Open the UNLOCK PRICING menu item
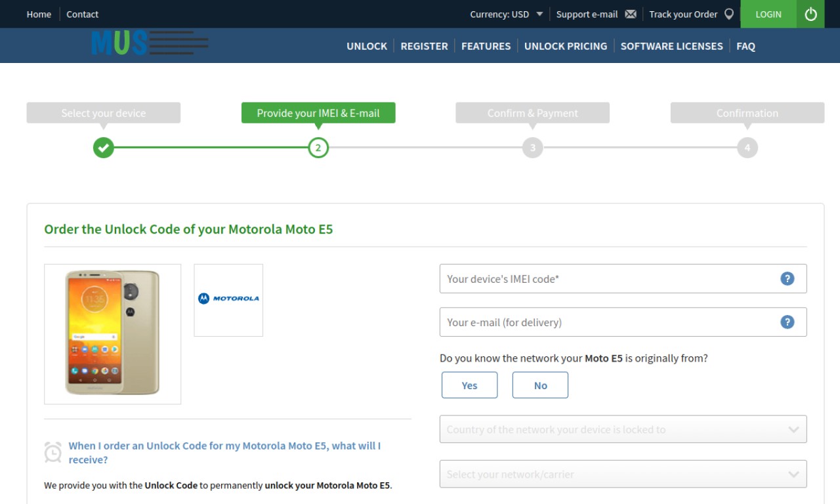 click(566, 46)
